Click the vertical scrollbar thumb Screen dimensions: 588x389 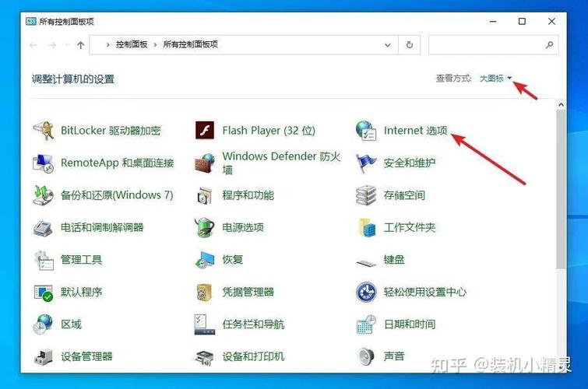[561, 189]
